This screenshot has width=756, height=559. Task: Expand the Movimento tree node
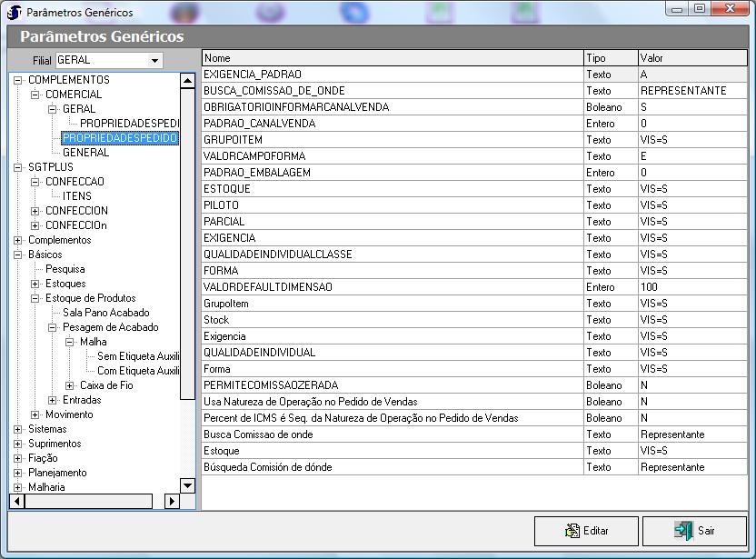coord(36,414)
